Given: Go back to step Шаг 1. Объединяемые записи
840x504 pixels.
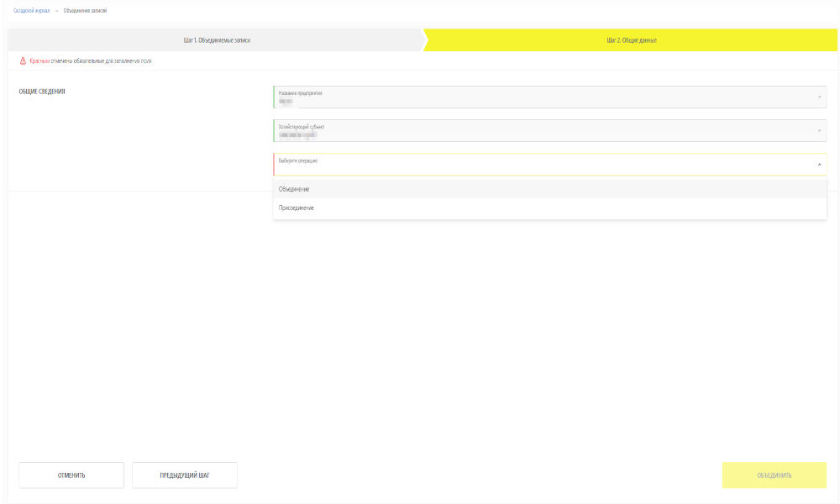Looking at the screenshot, I should pyautogui.click(x=217, y=40).
